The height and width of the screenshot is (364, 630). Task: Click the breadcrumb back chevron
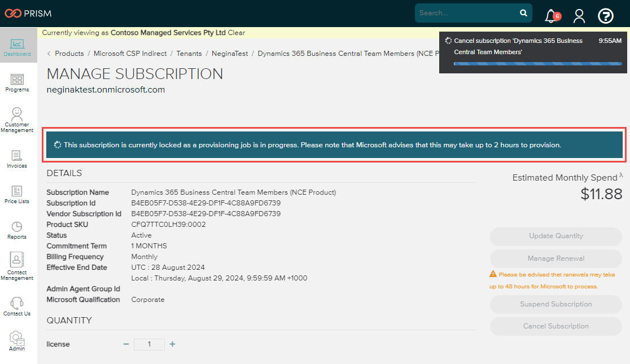(49, 54)
